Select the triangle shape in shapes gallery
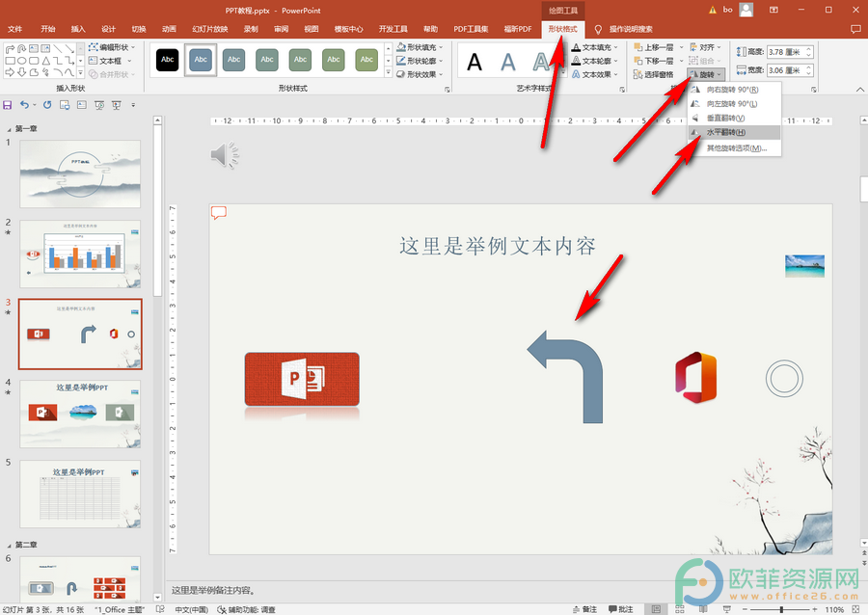The height and width of the screenshot is (615, 868). [46, 61]
